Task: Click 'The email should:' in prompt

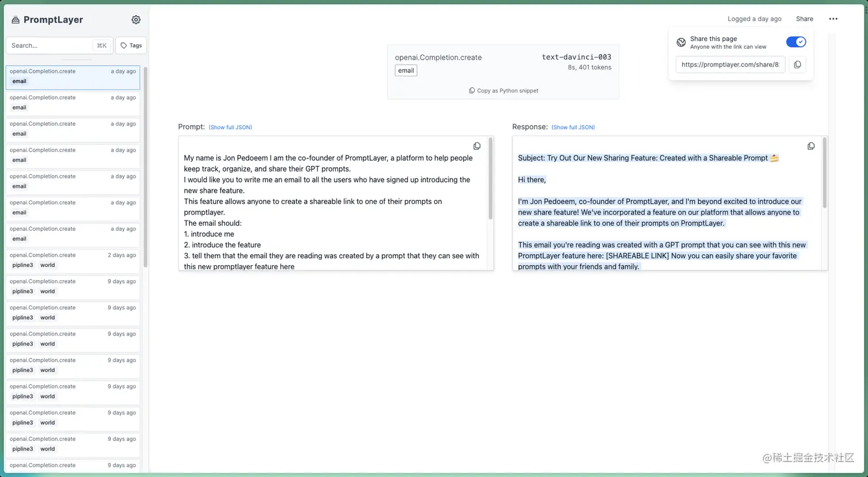Action: click(x=212, y=223)
